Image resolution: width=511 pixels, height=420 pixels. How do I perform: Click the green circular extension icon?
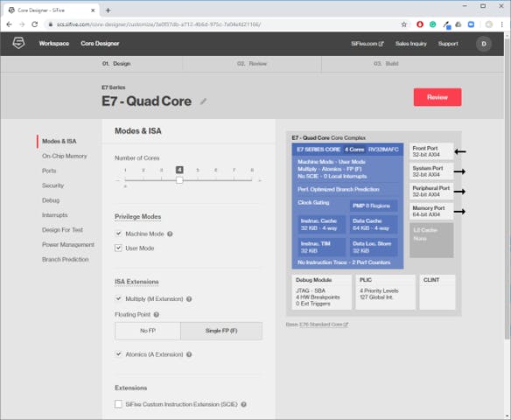pyautogui.click(x=432, y=24)
